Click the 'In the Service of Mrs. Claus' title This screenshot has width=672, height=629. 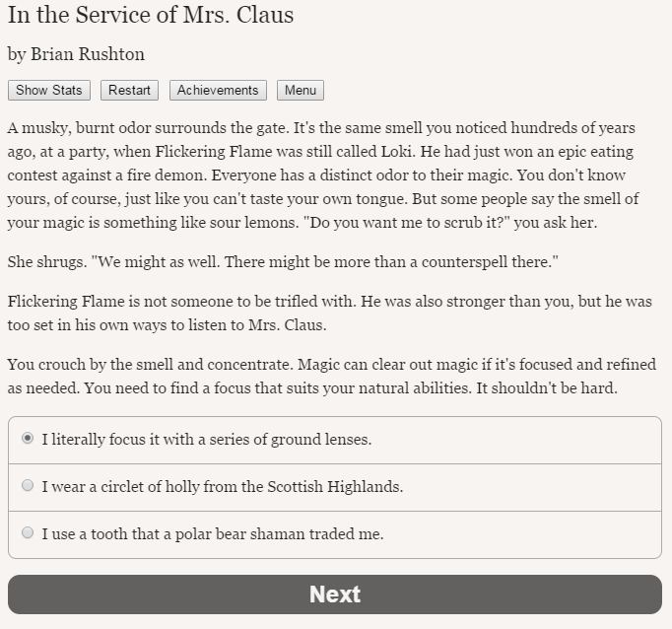click(151, 15)
